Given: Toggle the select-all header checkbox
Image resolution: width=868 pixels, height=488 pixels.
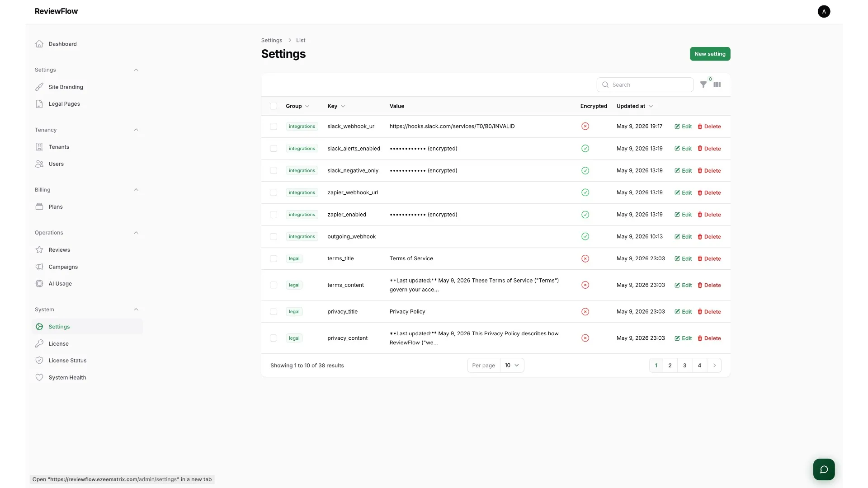Looking at the screenshot, I should 274,106.
